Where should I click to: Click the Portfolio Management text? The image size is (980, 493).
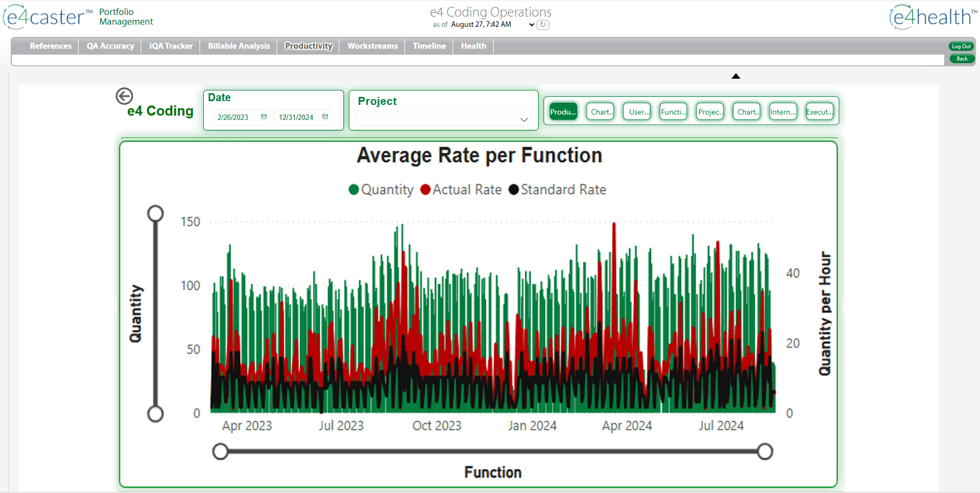pyautogui.click(x=126, y=17)
